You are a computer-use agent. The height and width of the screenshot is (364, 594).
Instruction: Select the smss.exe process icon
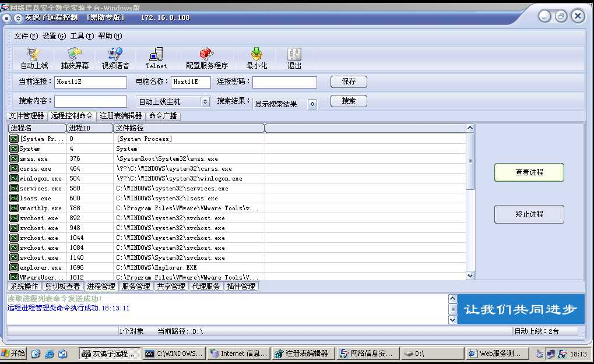[x=14, y=158]
